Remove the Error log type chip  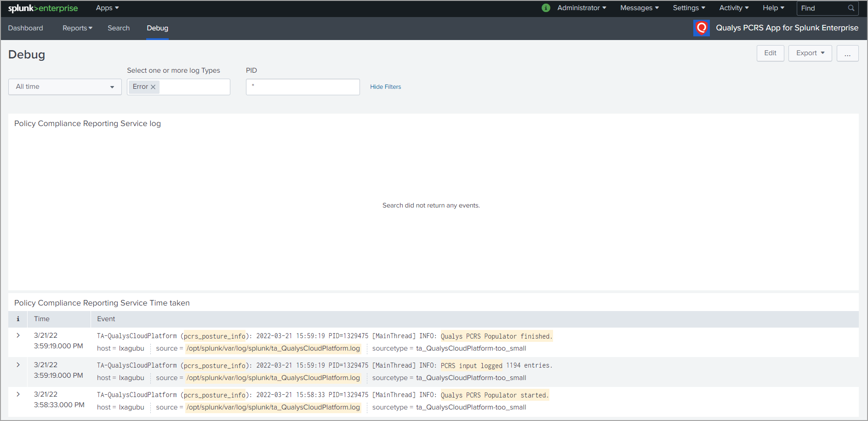153,87
